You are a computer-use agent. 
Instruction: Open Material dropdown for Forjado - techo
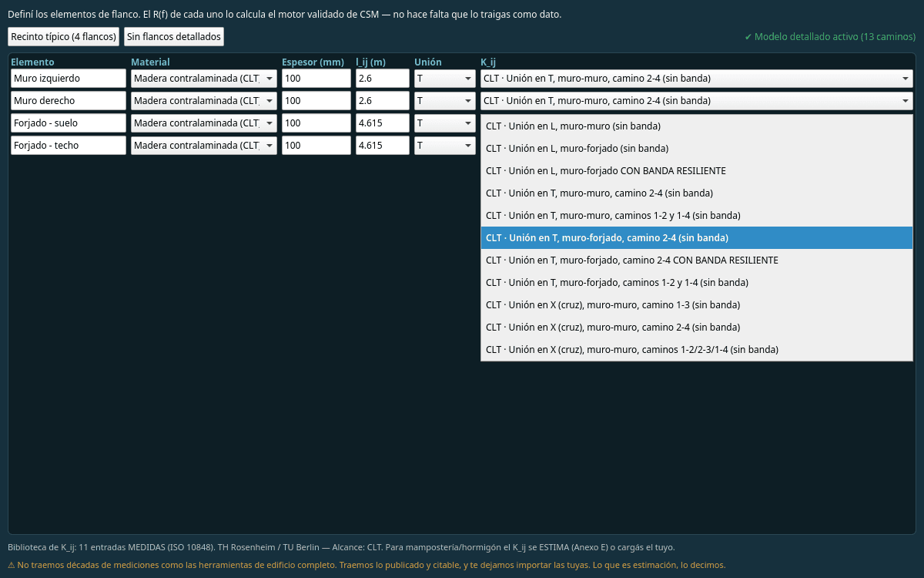tap(204, 146)
